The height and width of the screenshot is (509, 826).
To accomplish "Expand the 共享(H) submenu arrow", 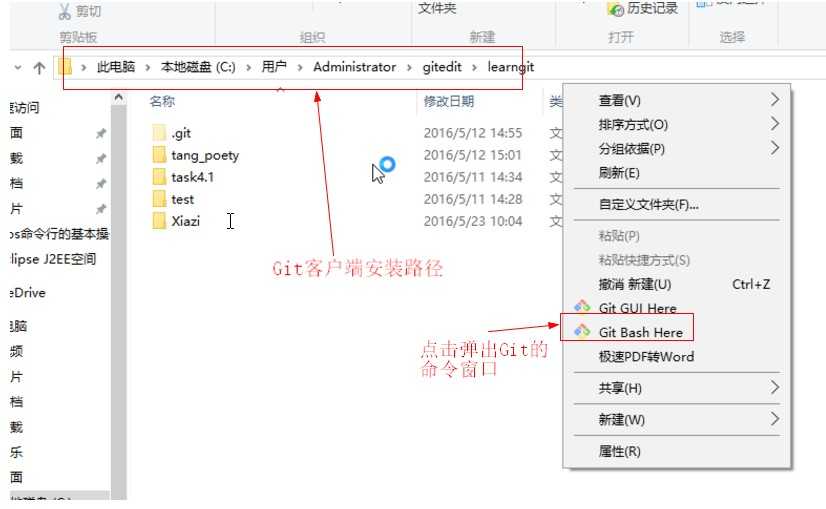I will (x=774, y=388).
